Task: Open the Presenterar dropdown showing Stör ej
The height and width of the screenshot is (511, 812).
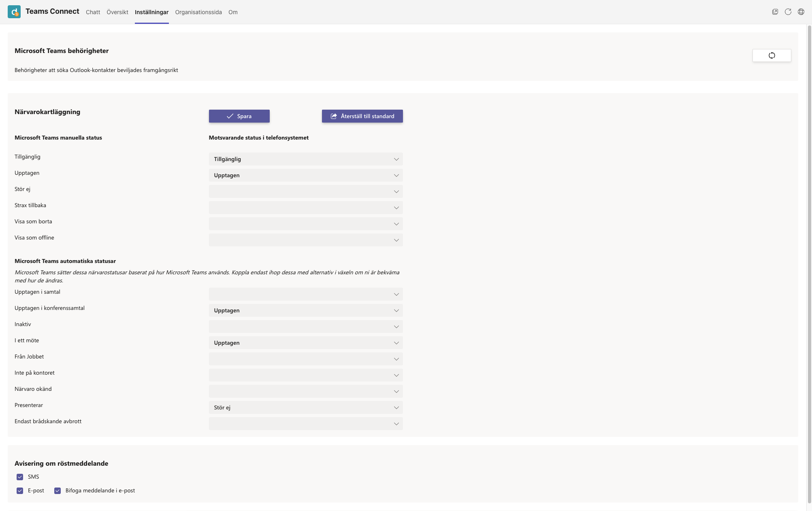Action: 306,407
